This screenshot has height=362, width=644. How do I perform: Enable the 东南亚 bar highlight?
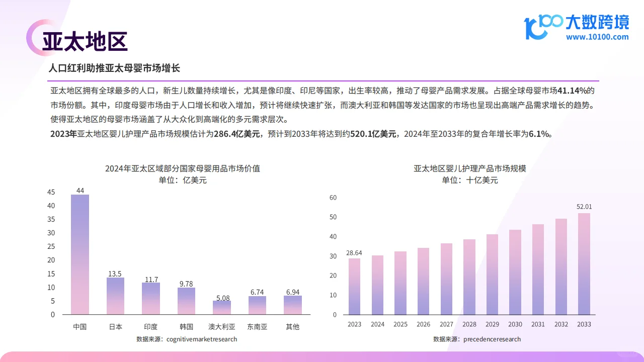(x=257, y=306)
